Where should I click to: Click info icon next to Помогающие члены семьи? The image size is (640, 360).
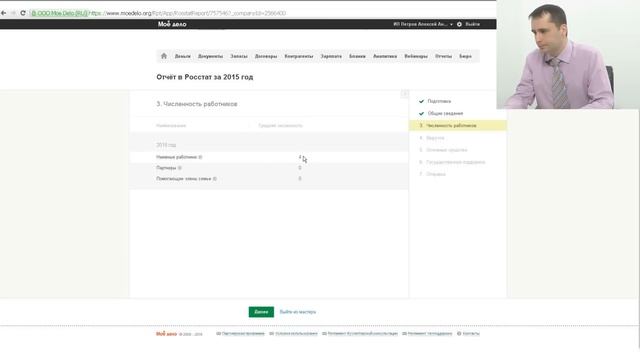coord(215,179)
